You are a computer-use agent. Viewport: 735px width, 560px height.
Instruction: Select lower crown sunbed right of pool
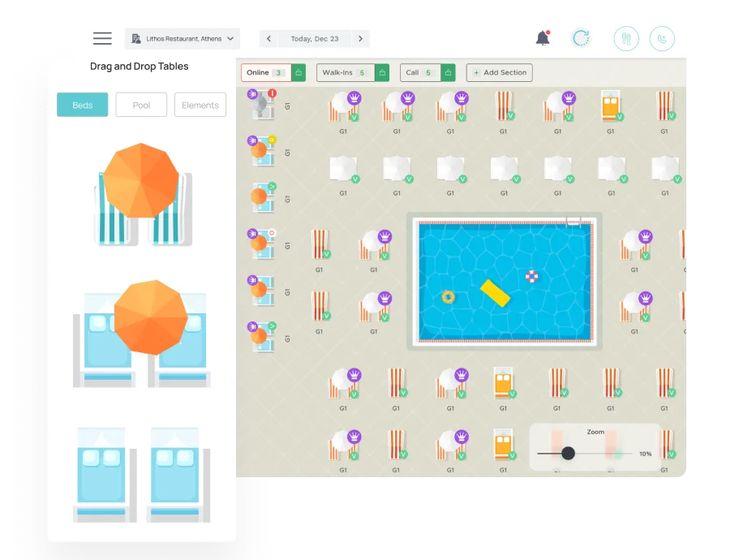point(636,307)
